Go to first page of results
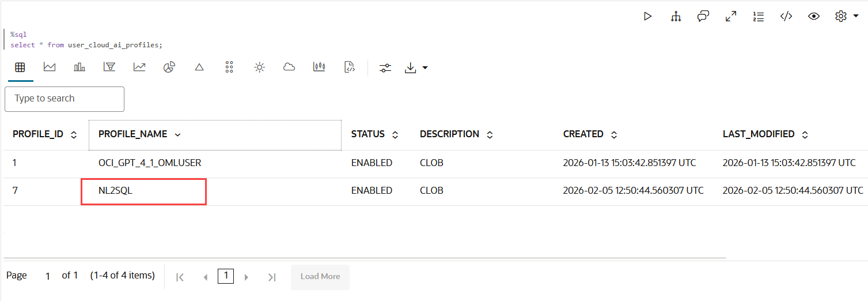This screenshot has height=301, width=868. click(x=180, y=277)
